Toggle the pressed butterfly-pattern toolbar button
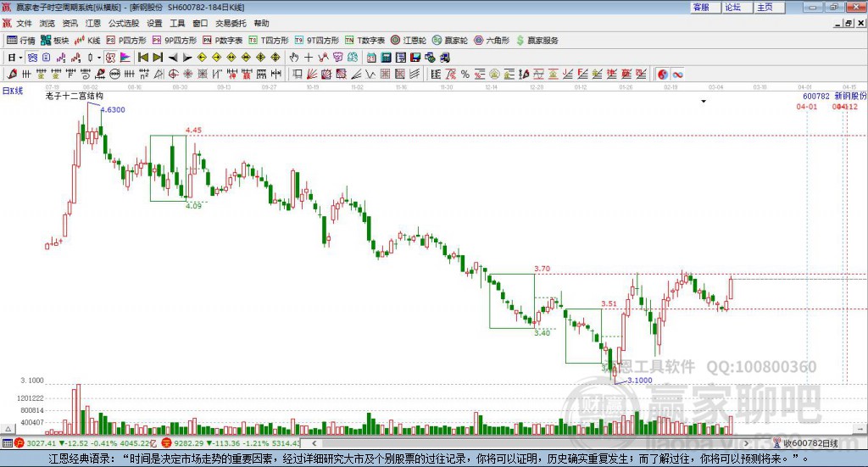This screenshot has height=467, width=868. tap(110, 58)
